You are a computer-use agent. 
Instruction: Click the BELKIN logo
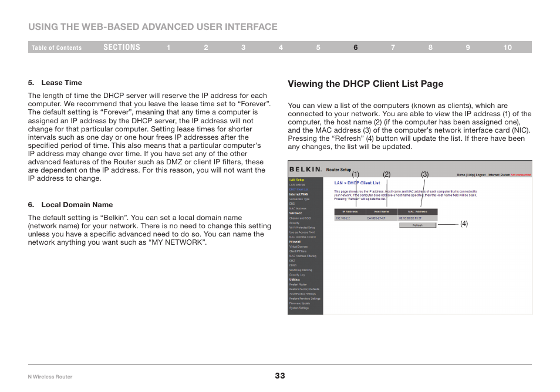[305, 169]
